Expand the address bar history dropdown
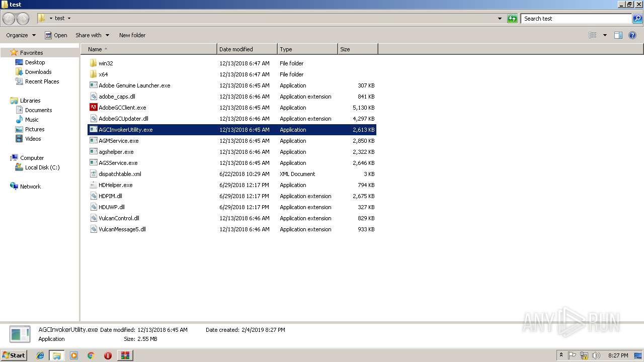 coord(500,19)
